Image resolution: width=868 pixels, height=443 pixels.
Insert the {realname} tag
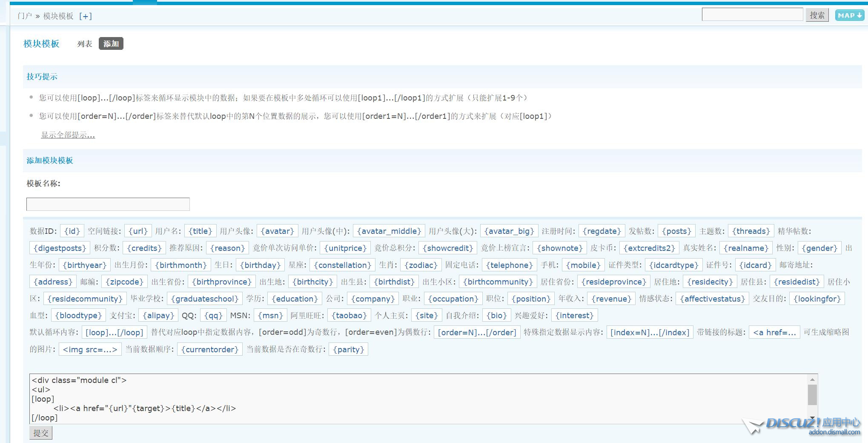tap(746, 248)
